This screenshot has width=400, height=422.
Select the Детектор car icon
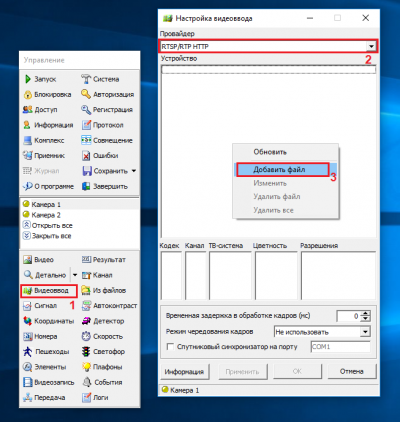(x=86, y=321)
